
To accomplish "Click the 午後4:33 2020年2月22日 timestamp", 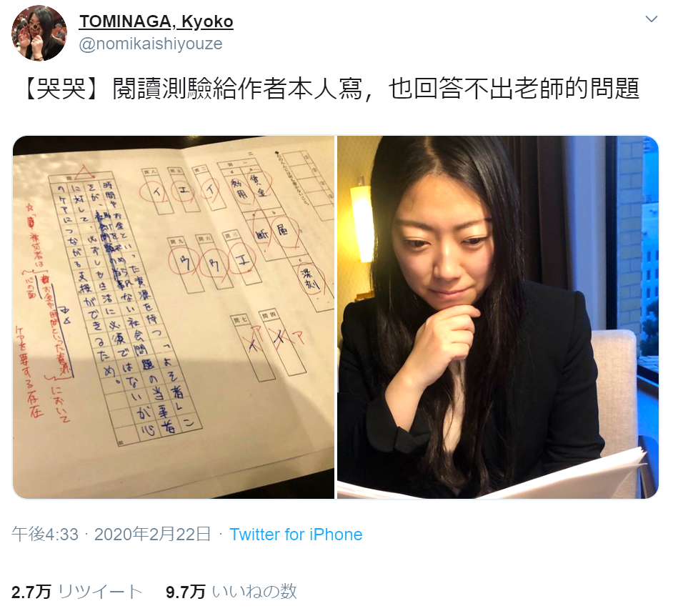I will tap(111, 535).
